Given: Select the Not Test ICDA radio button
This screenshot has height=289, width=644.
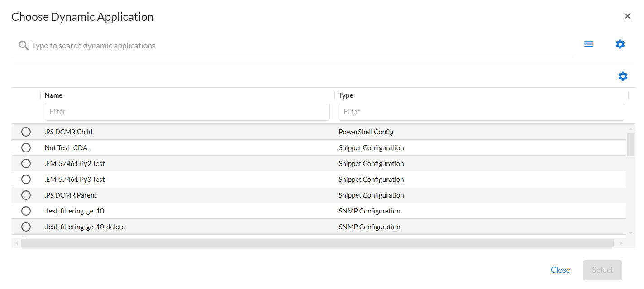Looking at the screenshot, I should [x=26, y=148].
